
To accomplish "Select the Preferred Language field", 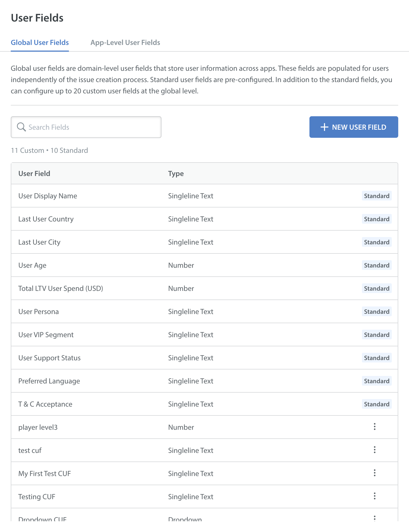I will [x=49, y=381].
